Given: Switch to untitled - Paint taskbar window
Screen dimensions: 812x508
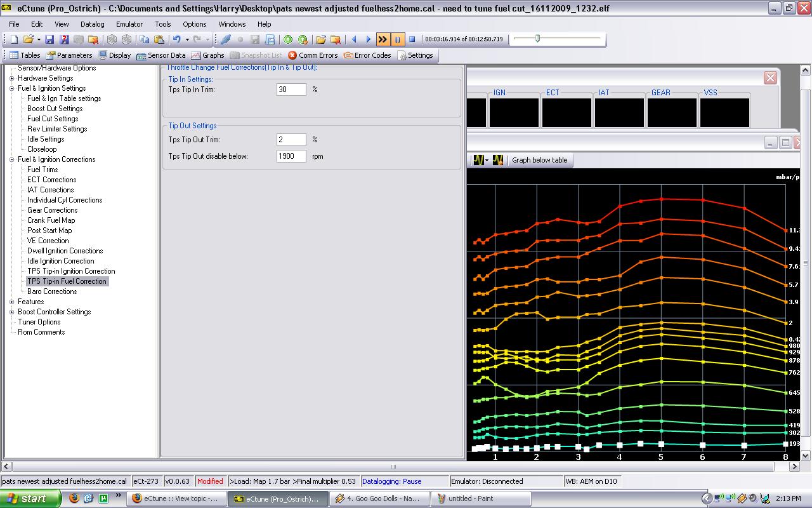Looking at the screenshot, I should click(x=481, y=498).
